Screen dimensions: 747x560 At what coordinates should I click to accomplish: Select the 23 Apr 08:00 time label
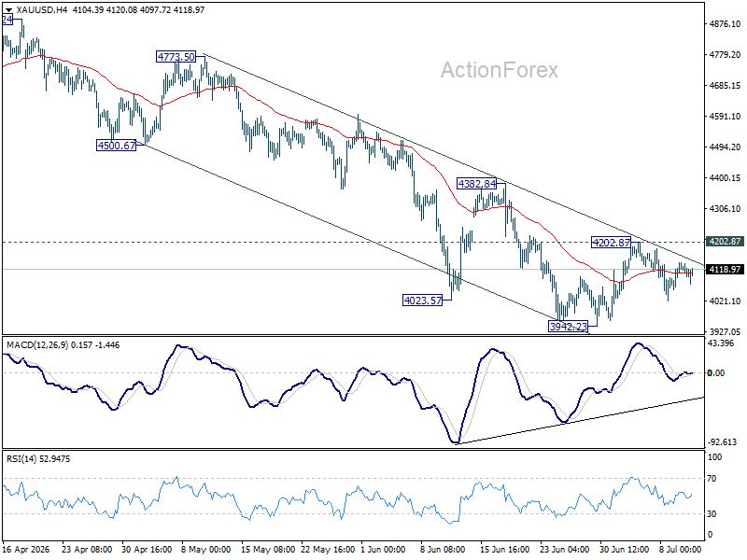pos(87,550)
